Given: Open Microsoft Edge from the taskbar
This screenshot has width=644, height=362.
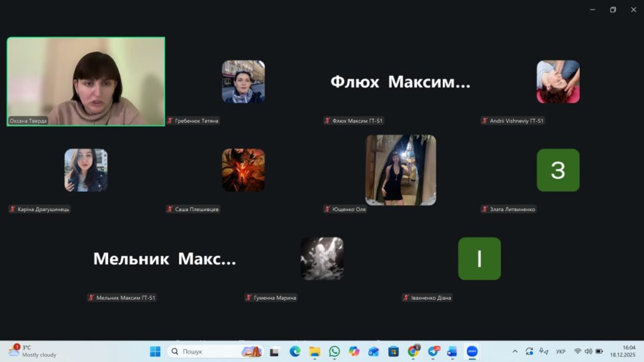Looking at the screenshot, I should point(295,351).
